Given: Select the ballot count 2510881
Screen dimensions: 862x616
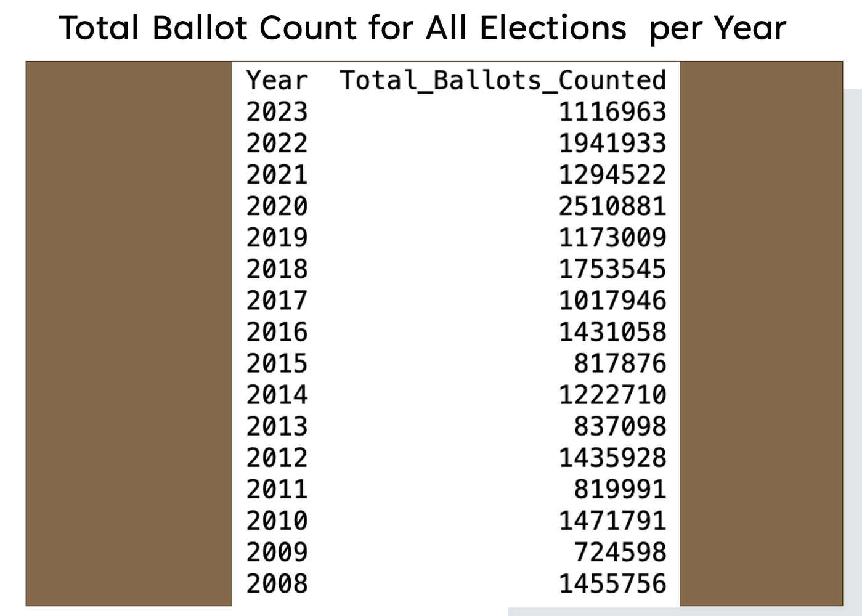Looking at the screenshot, I should [x=612, y=206].
